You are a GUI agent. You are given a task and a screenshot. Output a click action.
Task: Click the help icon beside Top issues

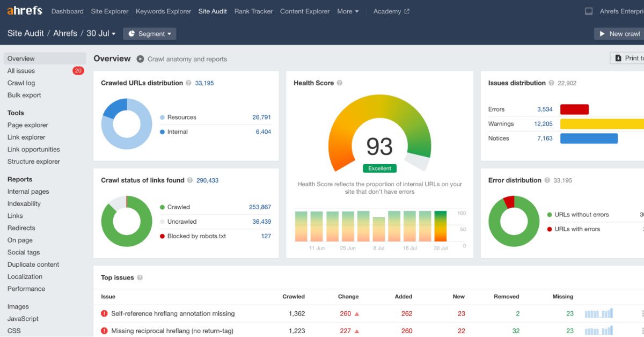click(x=140, y=278)
